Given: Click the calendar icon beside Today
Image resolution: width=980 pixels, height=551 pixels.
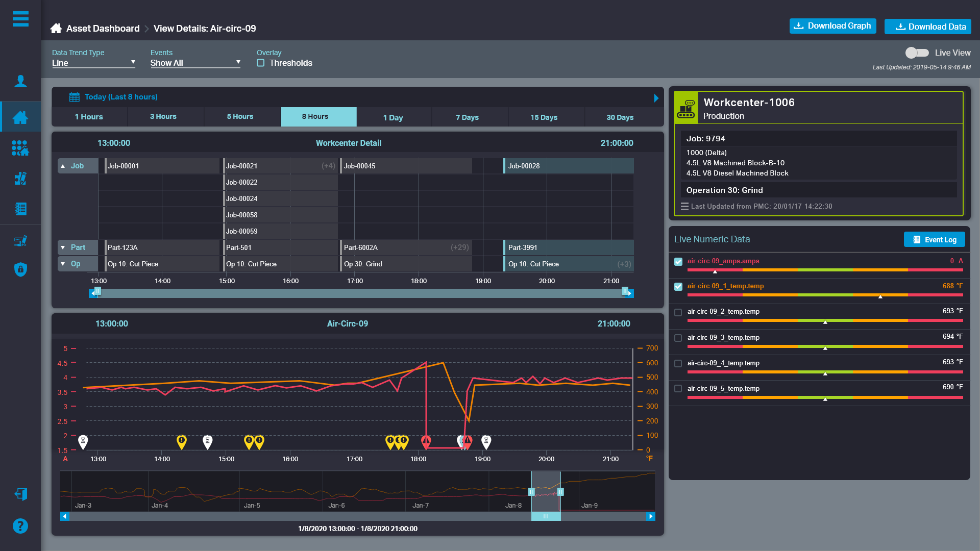Looking at the screenshot, I should (x=75, y=97).
